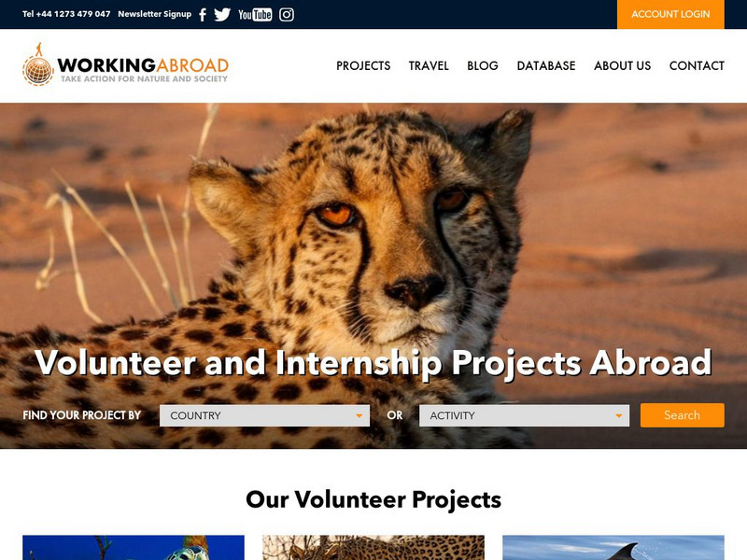This screenshot has height=560, width=747.
Task: Open the Newsletter Signup link
Action: point(154,14)
